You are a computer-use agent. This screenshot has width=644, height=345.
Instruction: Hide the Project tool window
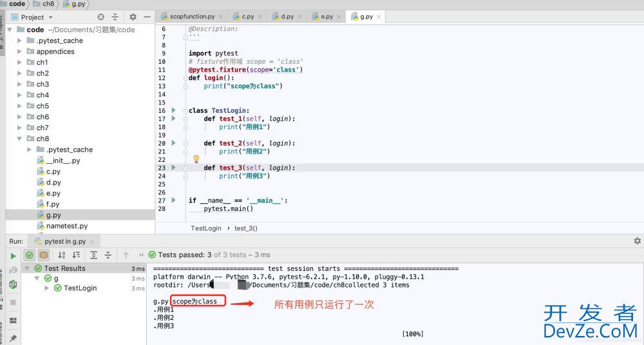click(x=147, y=17)
